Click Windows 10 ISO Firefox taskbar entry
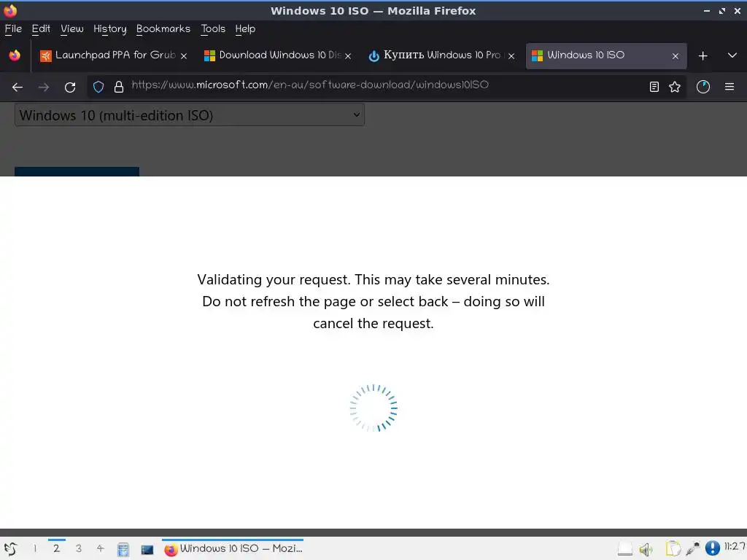This screenshot has width=747, height=560. click(233, 548)
